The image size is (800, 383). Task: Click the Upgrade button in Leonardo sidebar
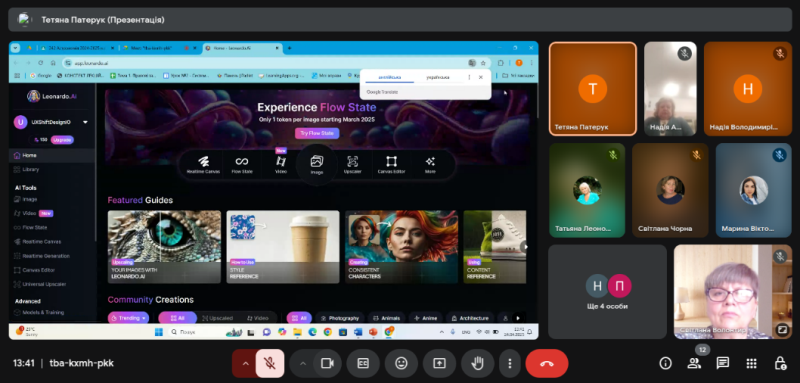[62, 140]
